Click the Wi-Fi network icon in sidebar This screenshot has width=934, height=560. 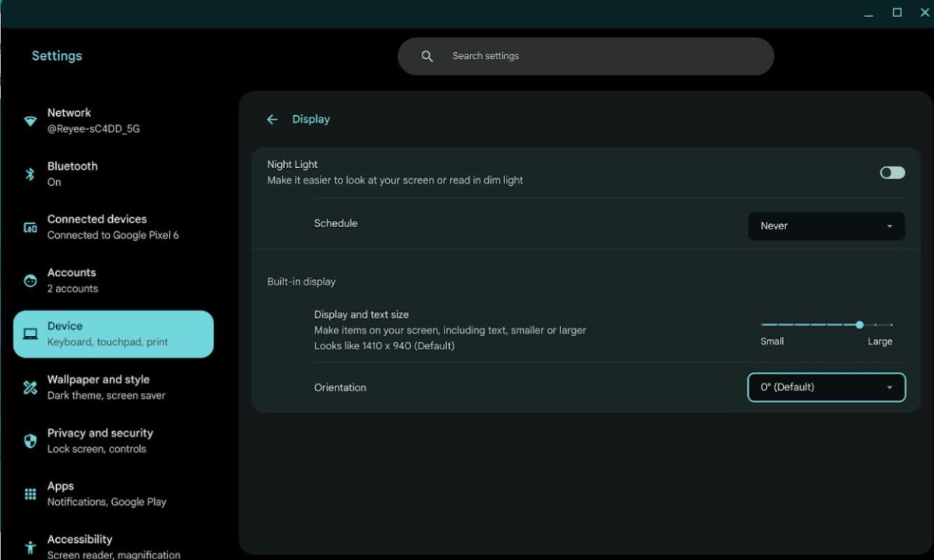(x=30, y=121)
